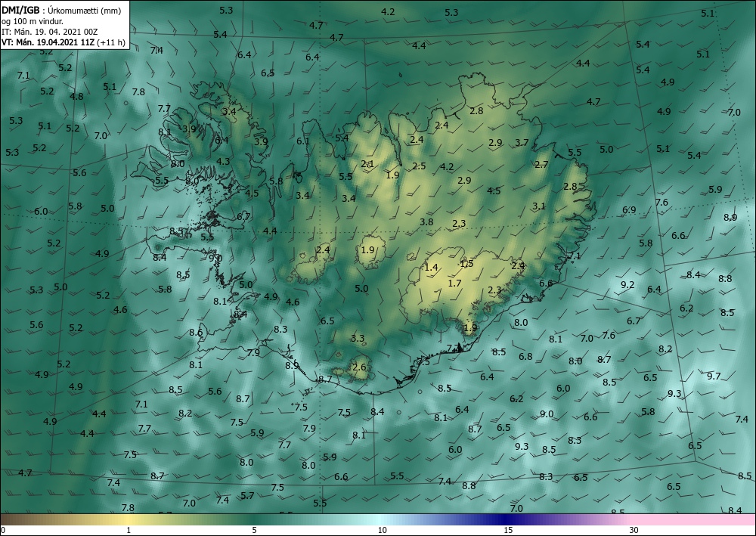The width and height of the screenshot is (756, 536).
Task: Click the '9.7' value on the map
Action: tap(714, 376)
